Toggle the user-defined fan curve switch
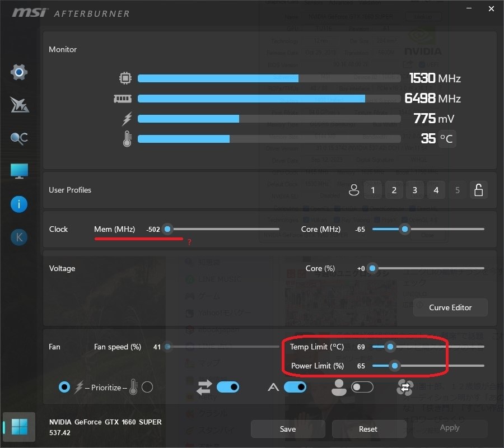Screen dimensions: 504x448 point(362,388)
